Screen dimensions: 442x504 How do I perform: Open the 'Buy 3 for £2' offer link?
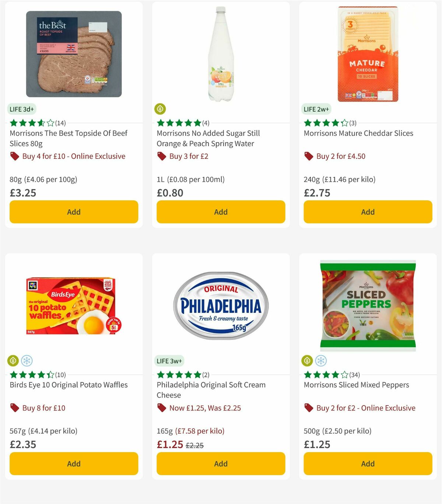point(189,156)
